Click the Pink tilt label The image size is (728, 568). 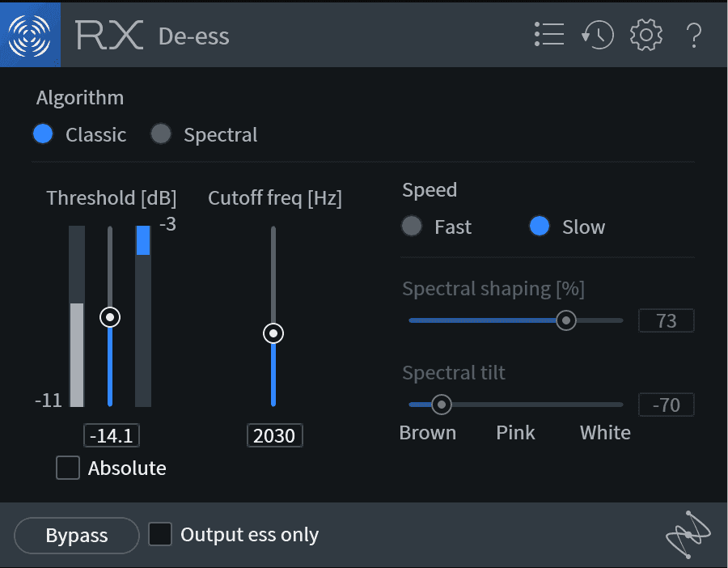click(515, 432)
